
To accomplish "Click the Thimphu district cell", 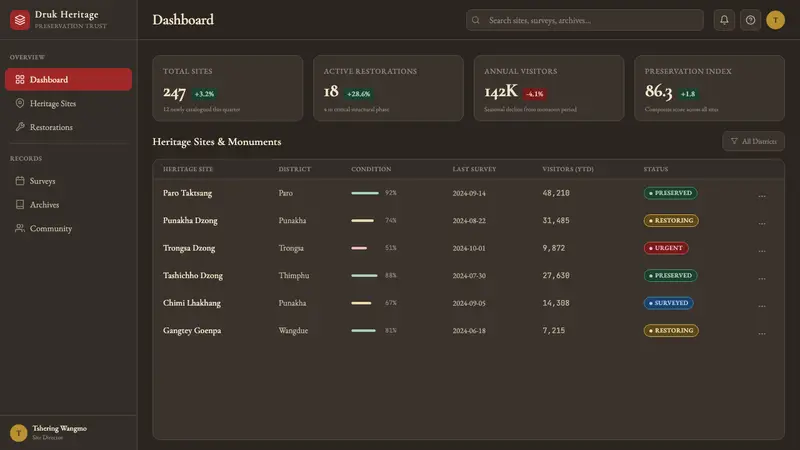I will (294, 276).
